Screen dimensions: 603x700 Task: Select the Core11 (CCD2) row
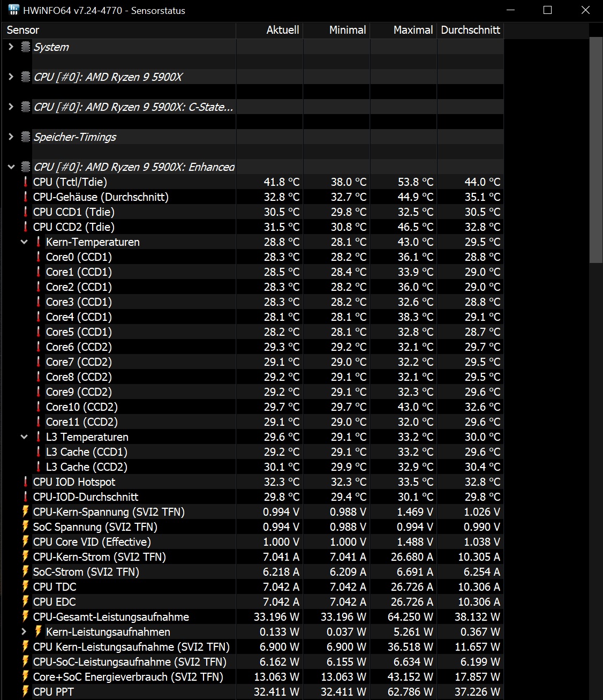coord(253,421)
